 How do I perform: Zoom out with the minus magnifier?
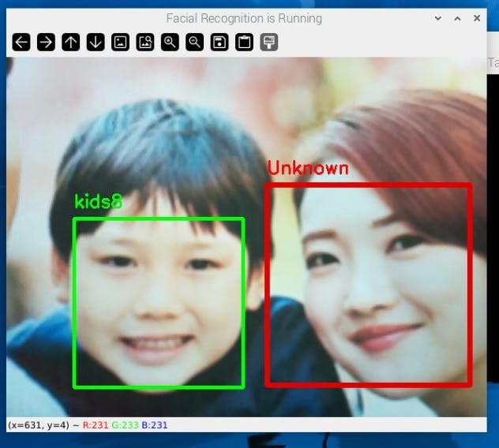click(x=194, y=43)
